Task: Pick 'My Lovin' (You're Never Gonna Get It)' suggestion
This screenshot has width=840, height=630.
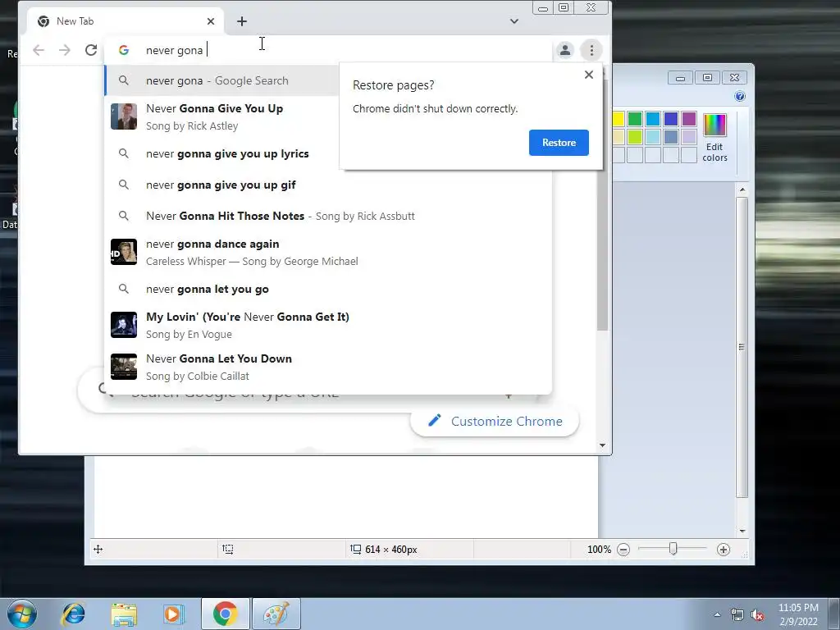Action: (x=328, y=325)
